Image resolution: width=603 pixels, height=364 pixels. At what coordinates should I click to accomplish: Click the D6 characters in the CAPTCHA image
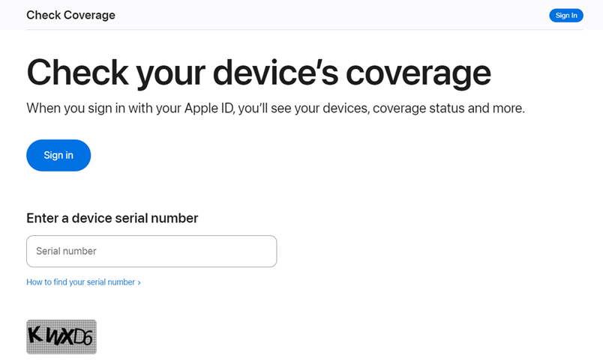coord(82,339)
